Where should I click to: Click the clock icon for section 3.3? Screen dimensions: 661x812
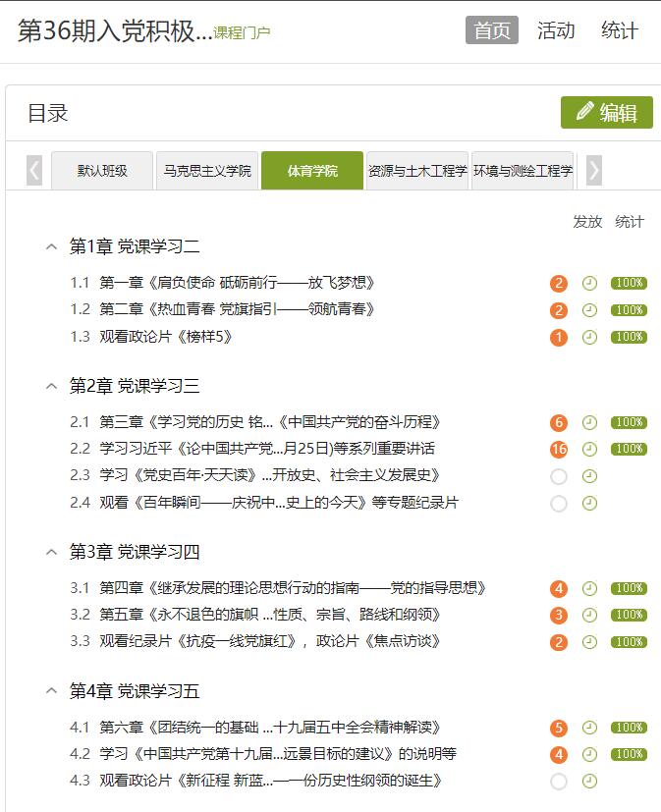point(589,642)
